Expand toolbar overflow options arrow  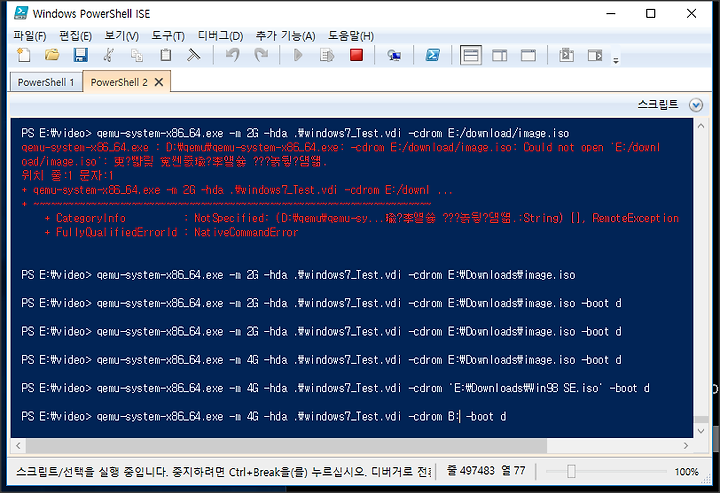pos(616,60)
